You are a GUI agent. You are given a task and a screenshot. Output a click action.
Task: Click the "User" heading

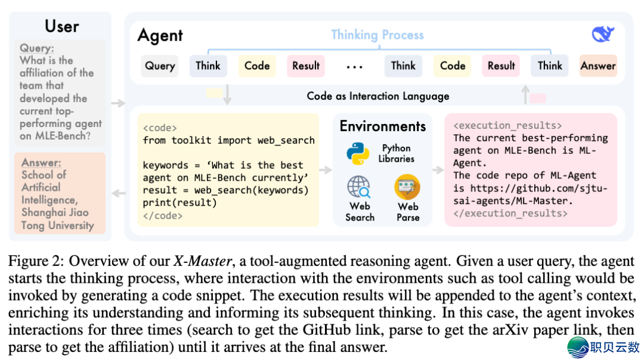(x=61, y=26)
